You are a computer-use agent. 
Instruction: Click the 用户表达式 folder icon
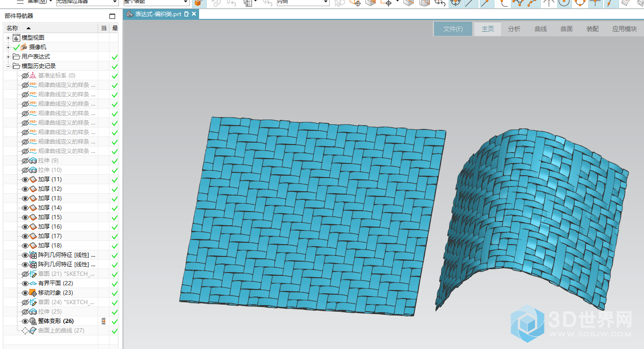[x=17, y=57]
